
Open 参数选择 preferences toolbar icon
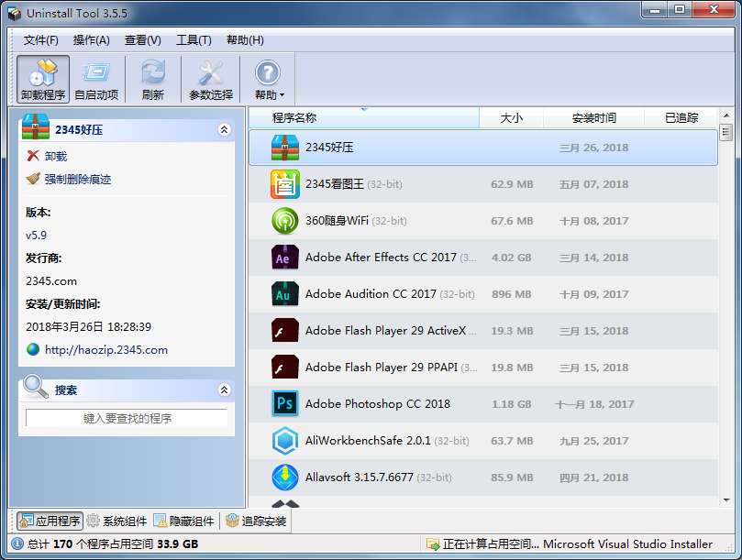pyautogui.click(x=211, y=79)
